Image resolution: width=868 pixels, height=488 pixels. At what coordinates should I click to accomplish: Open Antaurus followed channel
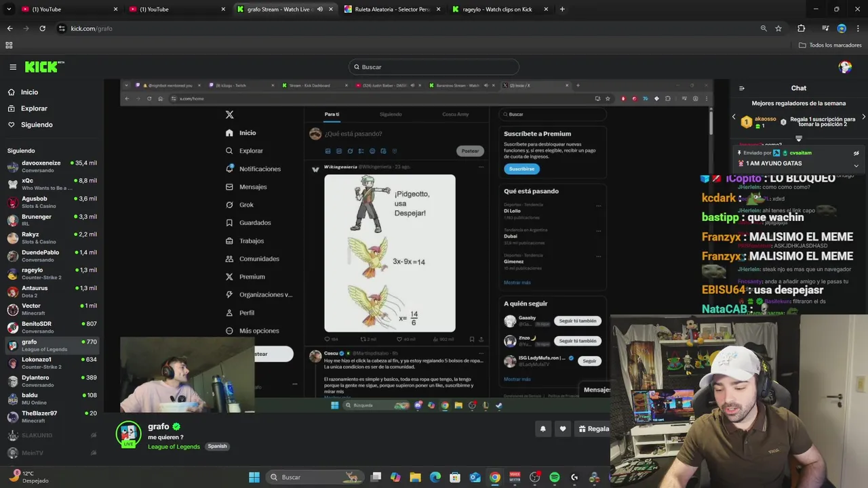click(52, 291)
